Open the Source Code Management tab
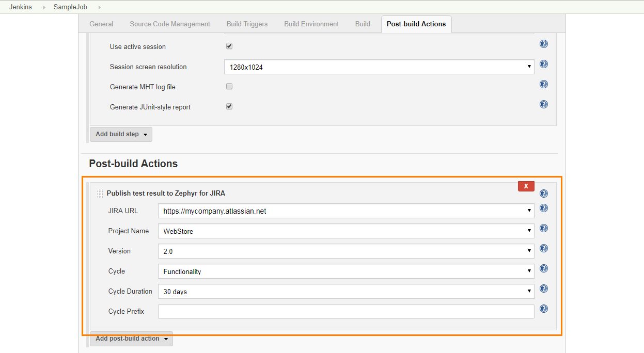The image size is (644, 353). (x=169, y=24)
